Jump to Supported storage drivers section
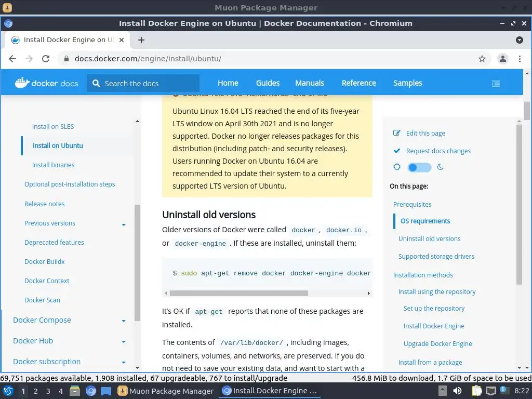This screenshot has width=532, height=399. click(436, 257)
